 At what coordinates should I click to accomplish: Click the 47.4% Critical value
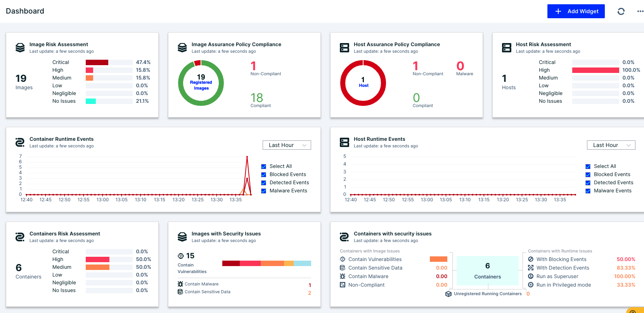coord(143,62)
